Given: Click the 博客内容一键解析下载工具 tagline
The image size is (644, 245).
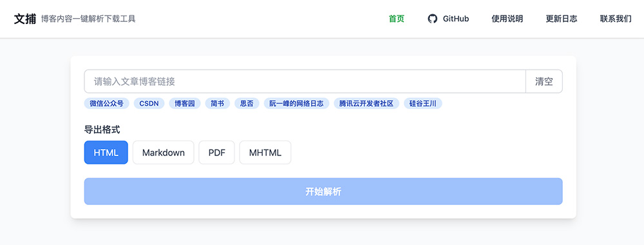Looking at the screenshot, I should pyautogui.click(x=88, y=19).
